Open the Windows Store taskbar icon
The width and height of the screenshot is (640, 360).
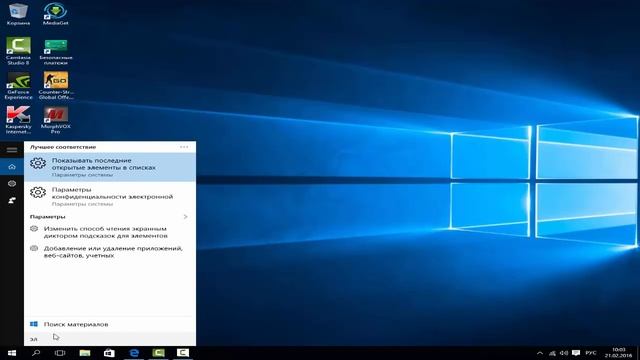coord(109,353)
